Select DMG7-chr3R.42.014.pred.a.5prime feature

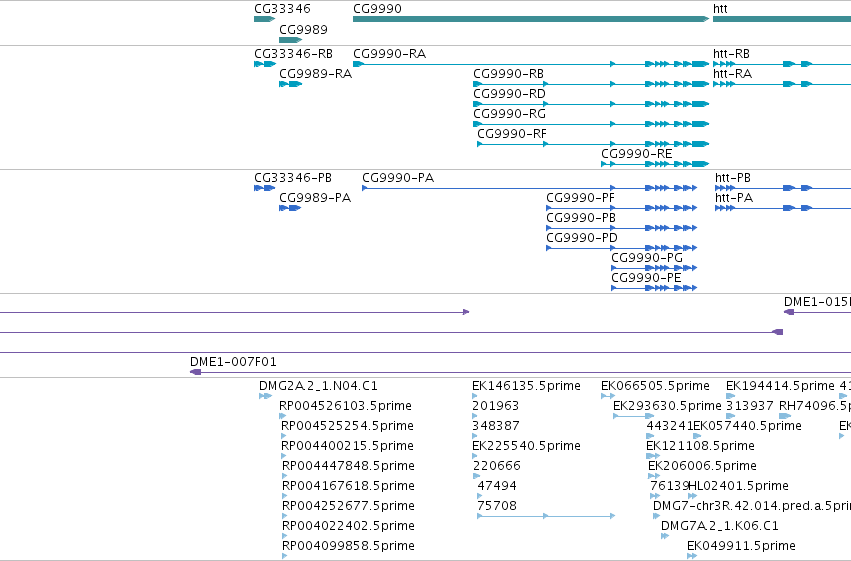(656, 516)
